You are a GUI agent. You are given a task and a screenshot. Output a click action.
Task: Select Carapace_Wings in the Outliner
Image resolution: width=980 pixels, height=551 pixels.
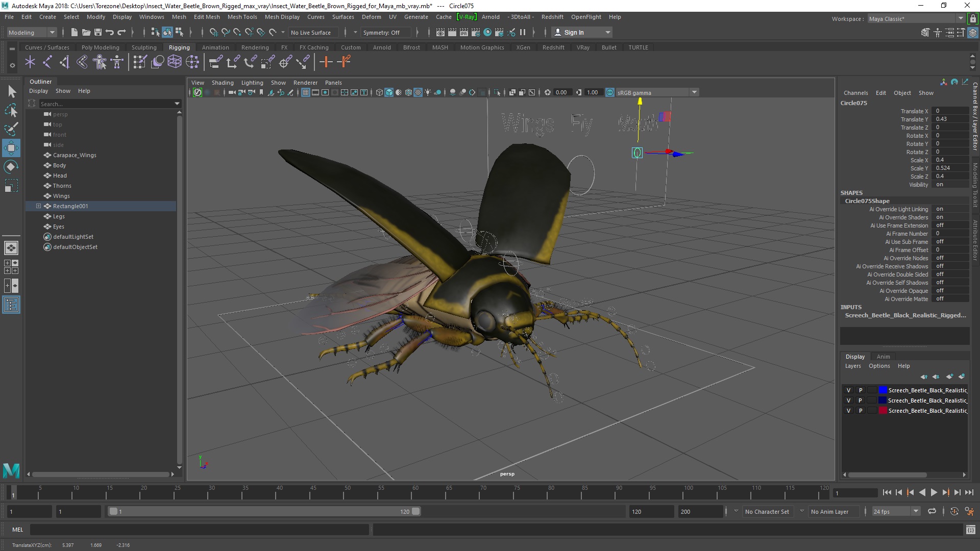point(75,155)
